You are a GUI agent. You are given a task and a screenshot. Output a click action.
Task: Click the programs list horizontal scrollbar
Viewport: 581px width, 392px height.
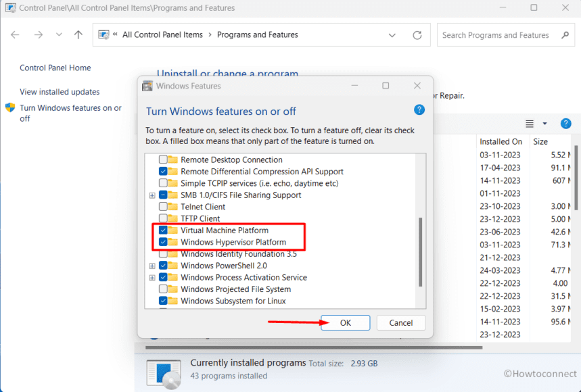[314, 347]
